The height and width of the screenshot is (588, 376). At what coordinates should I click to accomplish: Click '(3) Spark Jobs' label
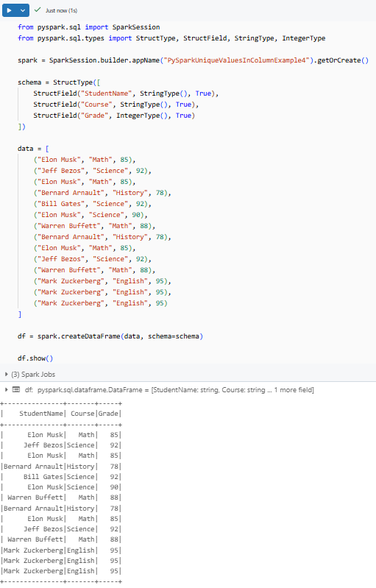click(x=33, y=375)
